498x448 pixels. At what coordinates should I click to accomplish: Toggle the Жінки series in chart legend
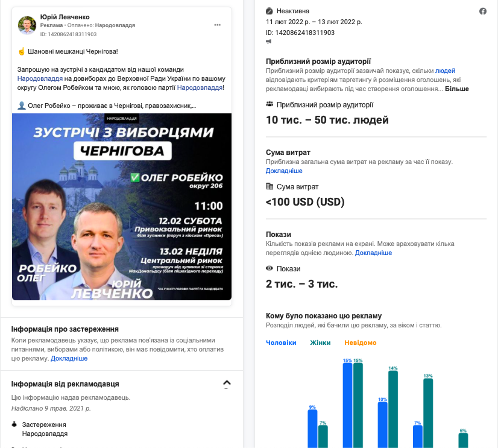tap(320, 342)
